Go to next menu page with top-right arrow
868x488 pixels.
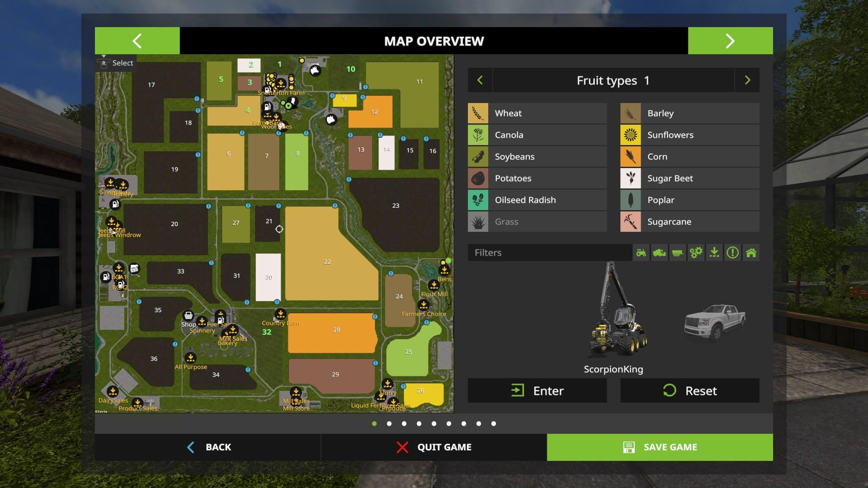coord(730,41)
